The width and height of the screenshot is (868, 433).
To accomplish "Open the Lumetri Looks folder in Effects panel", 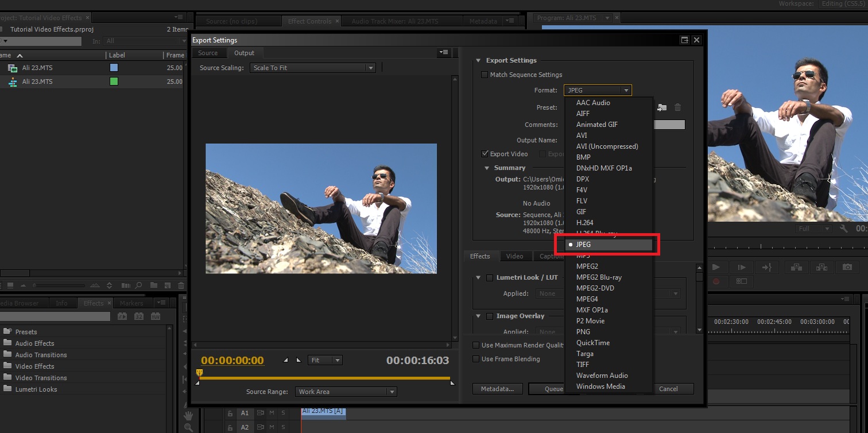I will click(x=36, y=389).
